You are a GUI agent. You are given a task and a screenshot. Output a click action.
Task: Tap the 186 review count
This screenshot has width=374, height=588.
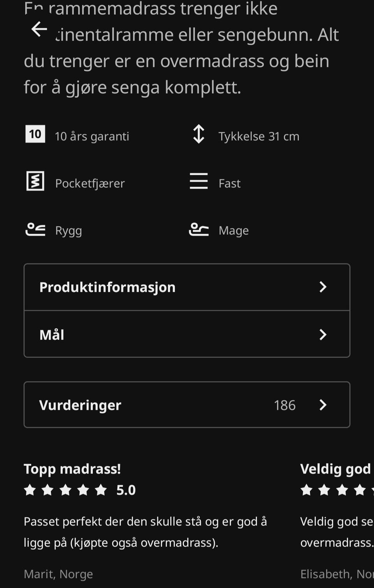point(285,405)
